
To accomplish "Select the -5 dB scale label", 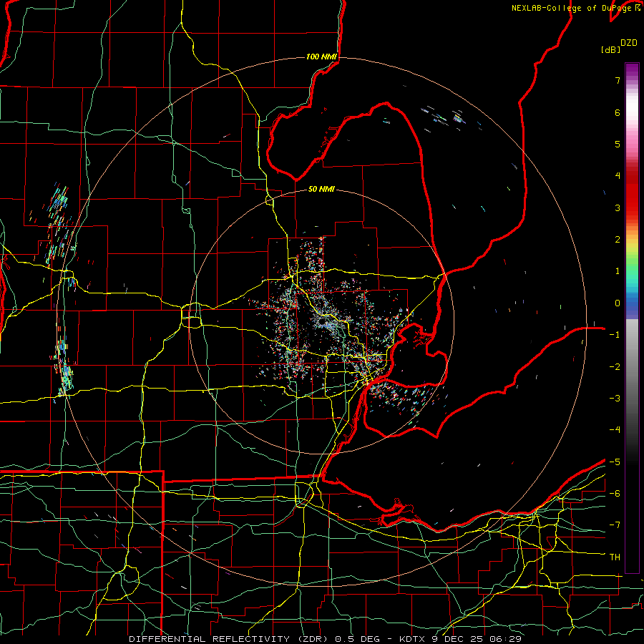I will click(x=615, y=462).
